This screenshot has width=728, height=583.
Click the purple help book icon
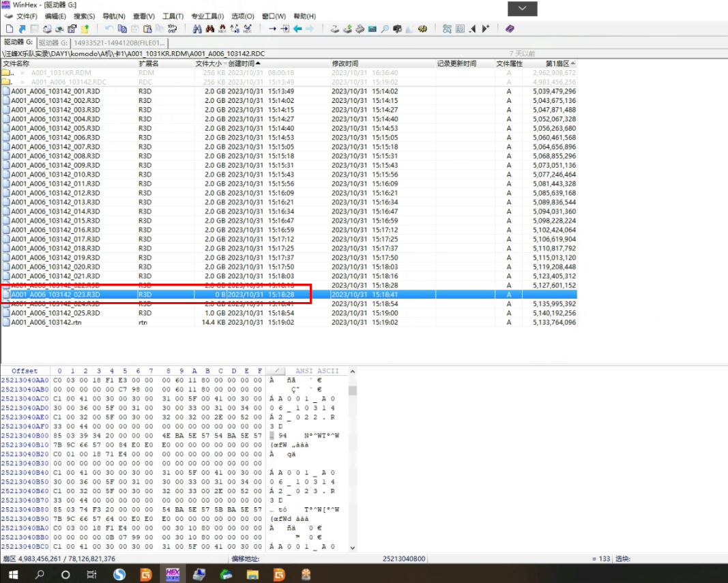pos(510,29)
